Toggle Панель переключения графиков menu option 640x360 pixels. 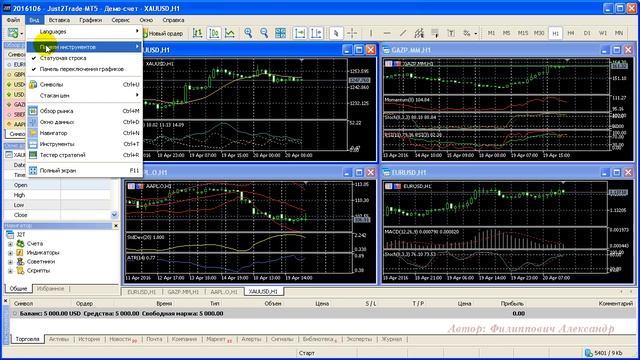[84, 69]
